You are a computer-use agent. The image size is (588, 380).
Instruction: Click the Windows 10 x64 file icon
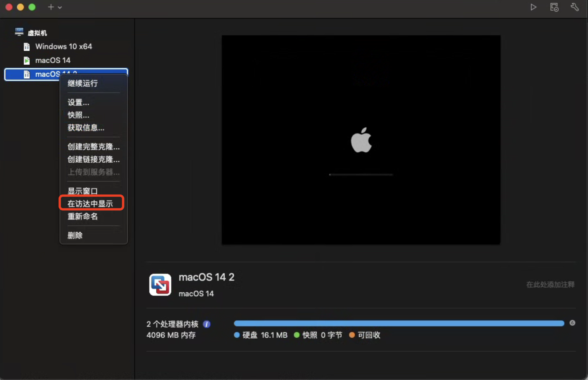pyautogui.click(x=27, y=47)
